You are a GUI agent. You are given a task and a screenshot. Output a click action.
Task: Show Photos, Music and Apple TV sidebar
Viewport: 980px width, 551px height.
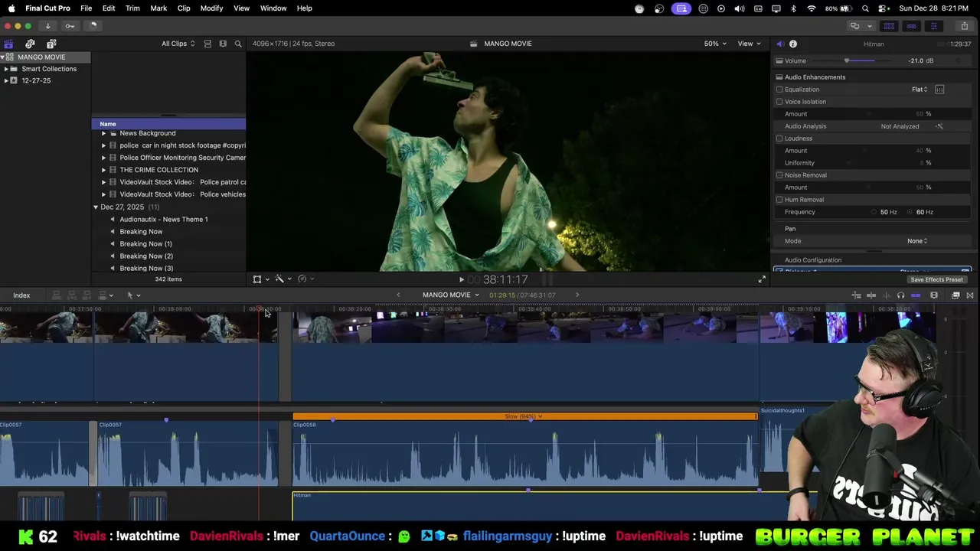coord(30,44)
